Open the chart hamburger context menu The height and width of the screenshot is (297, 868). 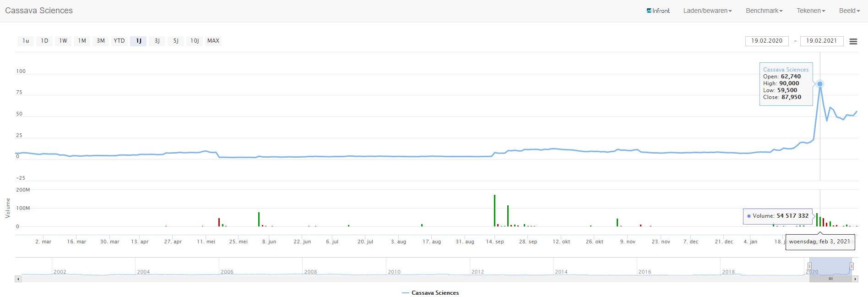pyautogui.click(x=853, y=41)
